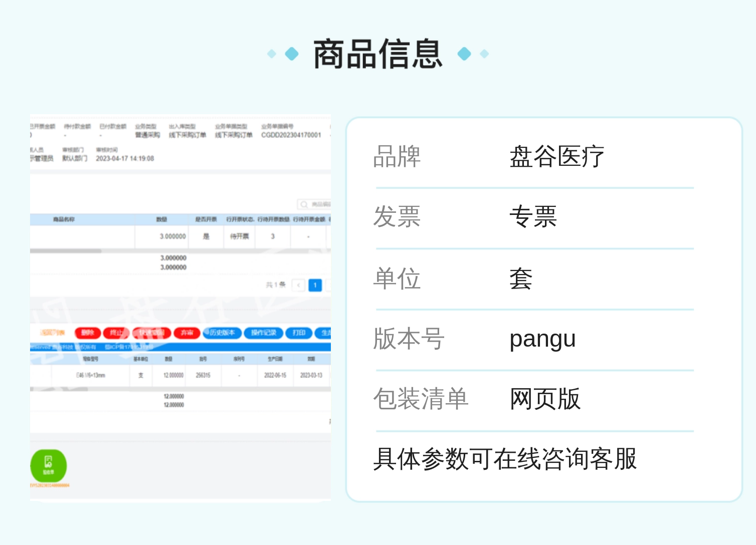Screen dimensions: 756x545
Task: Open 操作记录 operation log
Action: click(x=263, y=333)
